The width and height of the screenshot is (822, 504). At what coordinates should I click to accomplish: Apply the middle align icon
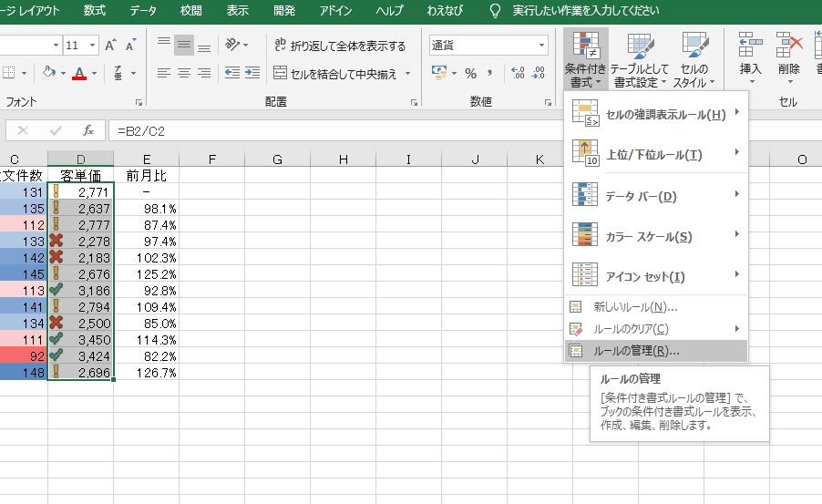[x=184, y=45]
